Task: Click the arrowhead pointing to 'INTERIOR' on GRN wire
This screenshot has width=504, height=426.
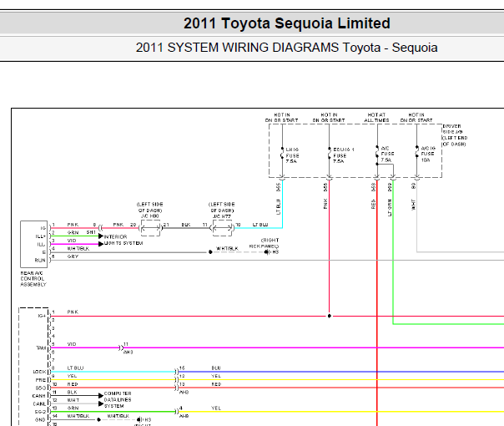Action: pyautogui.click(x=101, y=236)
